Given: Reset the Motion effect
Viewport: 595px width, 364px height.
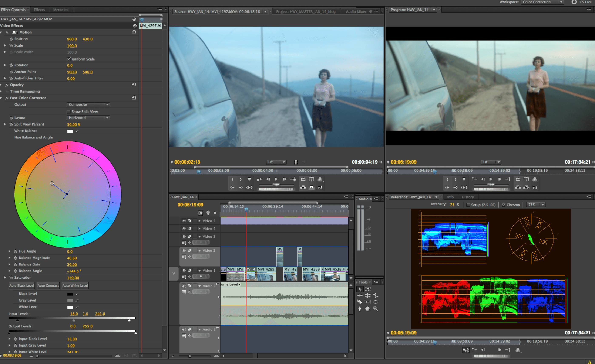Looking at the screenshot, I should point(134,32).
